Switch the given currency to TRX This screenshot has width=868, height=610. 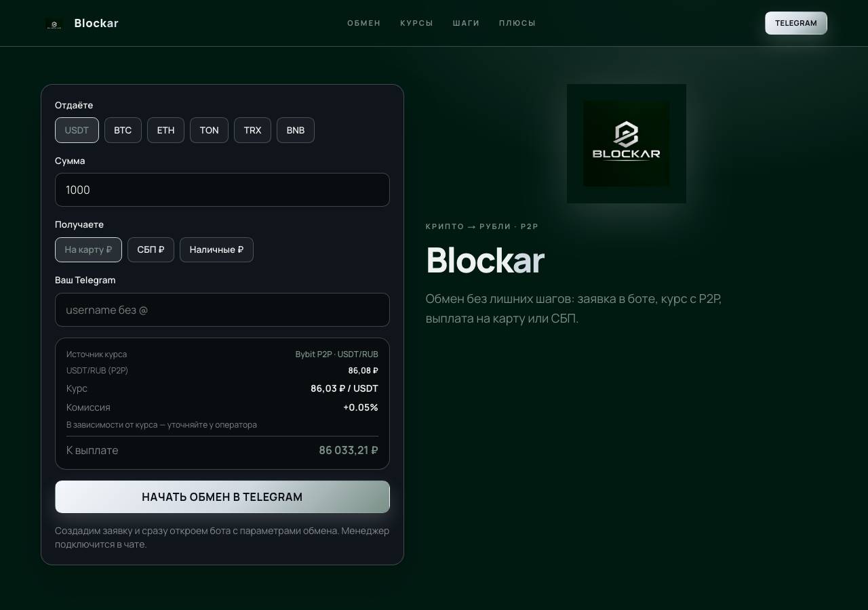tap(252, 130)
